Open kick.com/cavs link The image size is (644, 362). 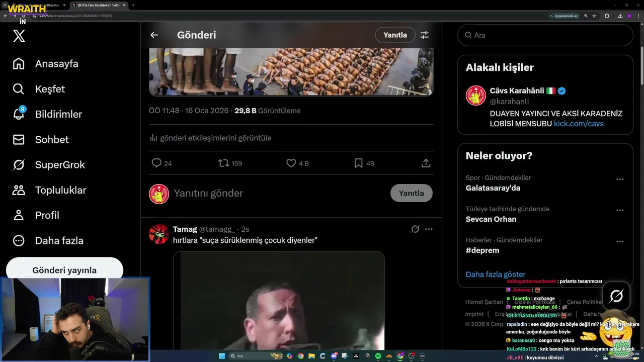point(579,124)
